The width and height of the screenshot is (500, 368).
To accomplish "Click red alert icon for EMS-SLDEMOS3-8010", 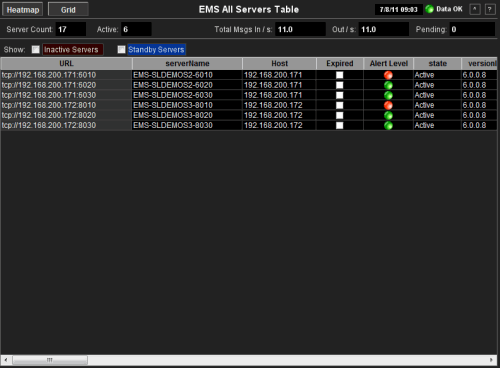I will coord(388,105).
